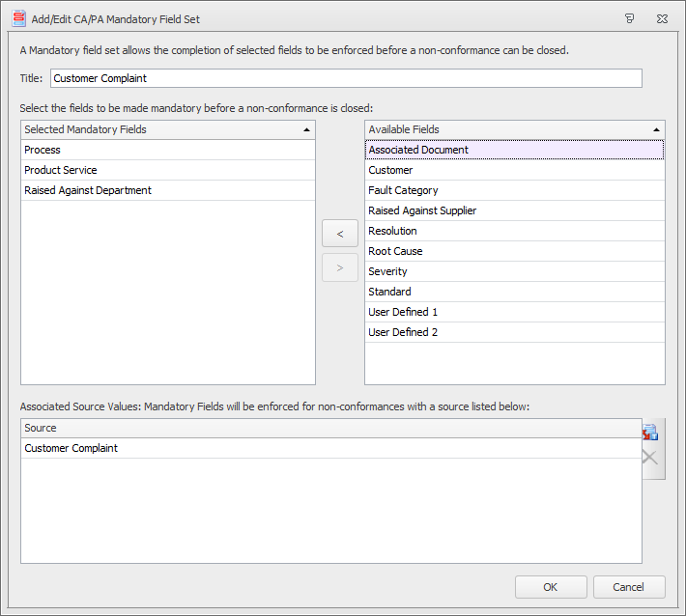Select Associated Document in available fields

coord(514,150)
